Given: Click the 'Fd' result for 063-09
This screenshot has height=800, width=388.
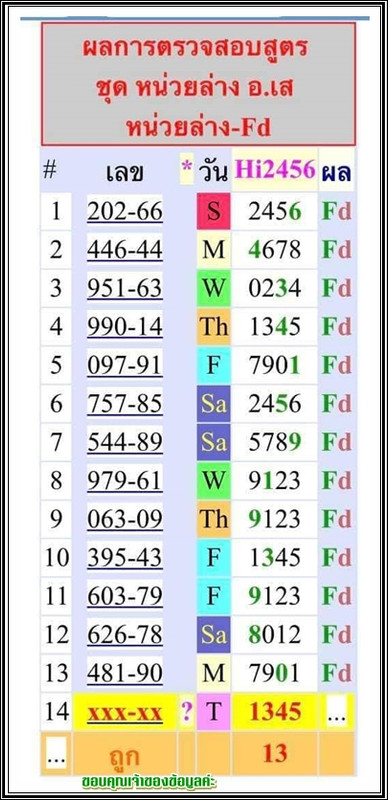Looking at the screenshot, I should 336,519.
